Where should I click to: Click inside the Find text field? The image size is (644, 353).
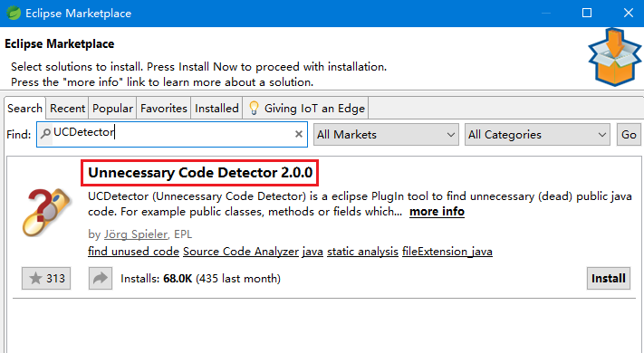(172, 134)
